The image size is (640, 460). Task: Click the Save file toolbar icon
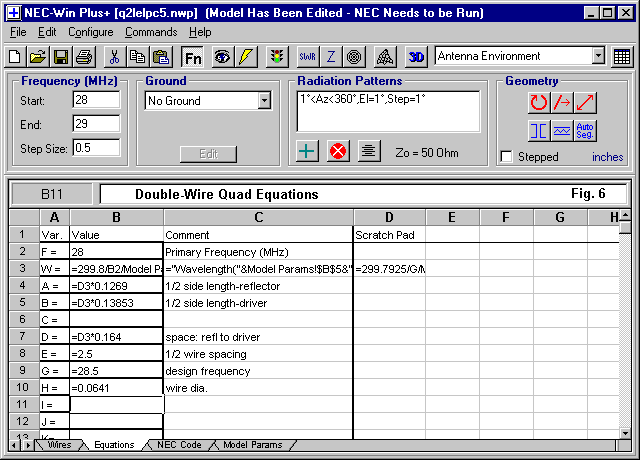61,57
